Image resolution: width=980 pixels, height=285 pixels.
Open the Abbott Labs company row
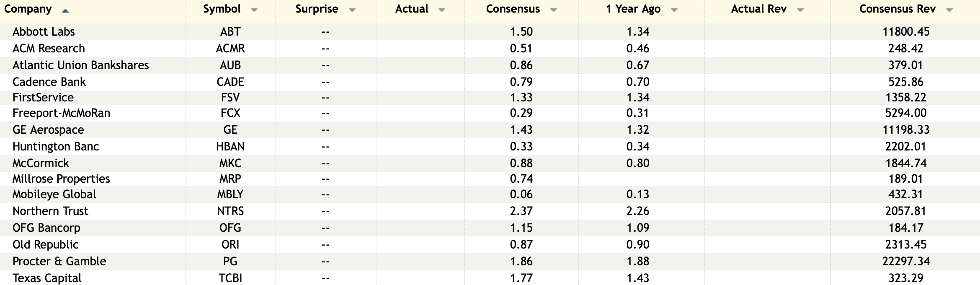point(44,32)
